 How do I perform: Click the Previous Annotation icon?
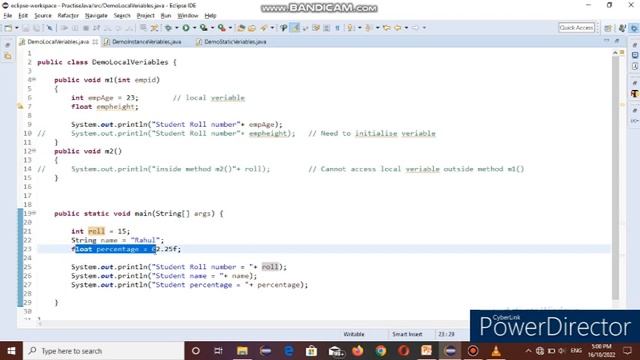pyautogui.click(x=369, y=28)
